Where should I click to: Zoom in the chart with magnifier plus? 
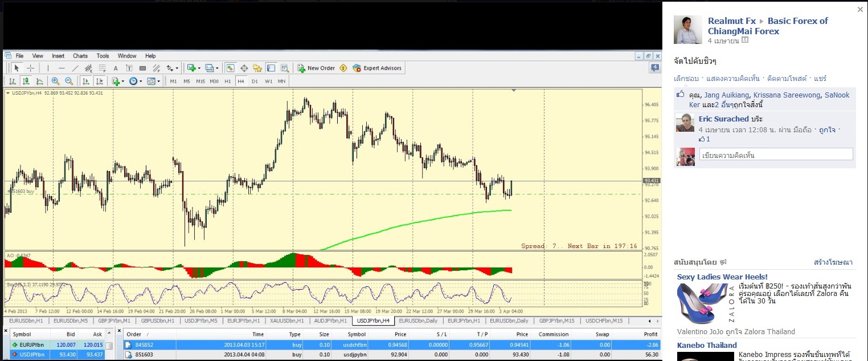coord(55,81)
